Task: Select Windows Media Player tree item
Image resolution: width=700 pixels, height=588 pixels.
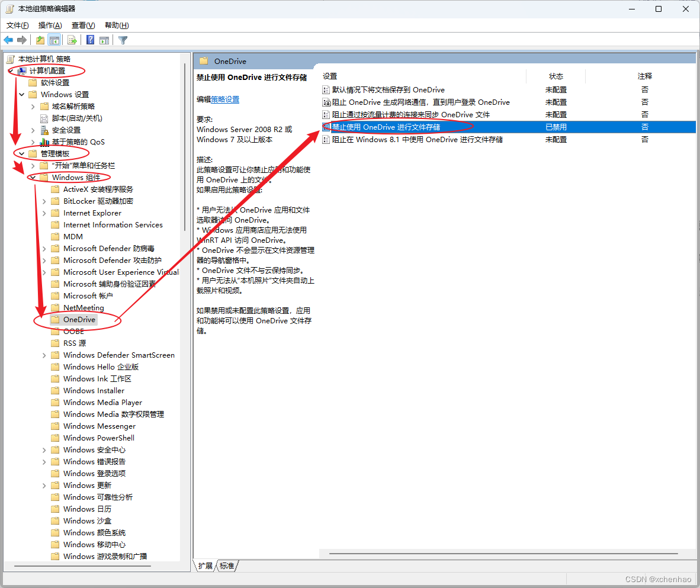Action: (x=102, y=403)
